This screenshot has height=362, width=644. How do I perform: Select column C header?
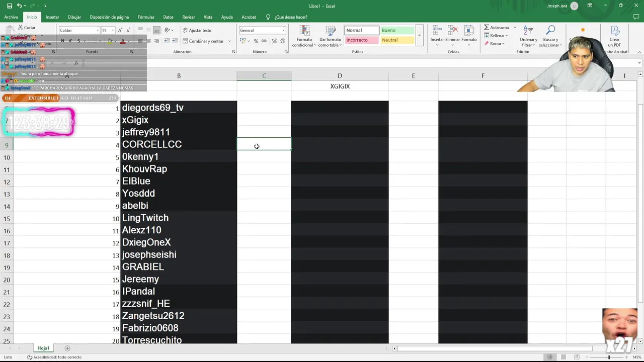click(264, 75)
